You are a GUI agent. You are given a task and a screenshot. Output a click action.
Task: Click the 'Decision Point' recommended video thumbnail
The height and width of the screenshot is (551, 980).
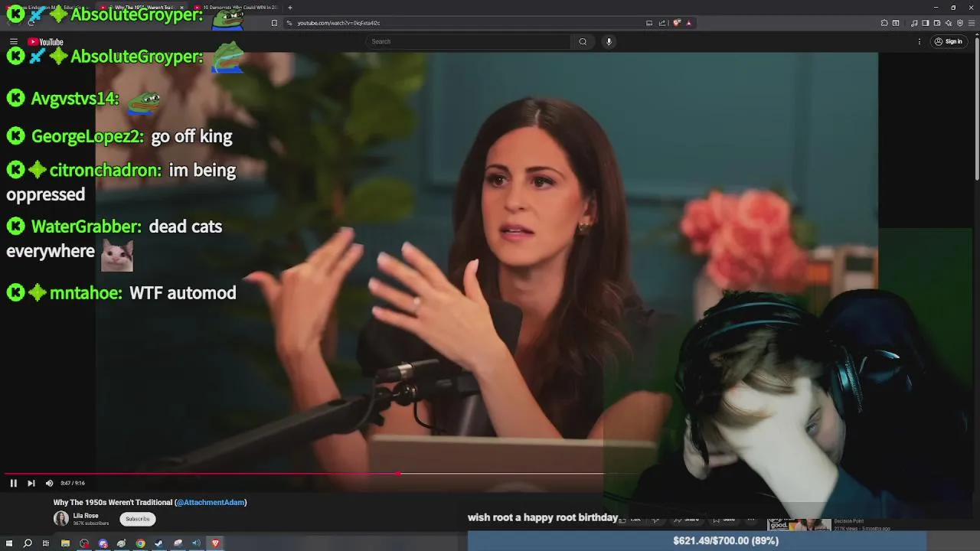coord(799,524)
